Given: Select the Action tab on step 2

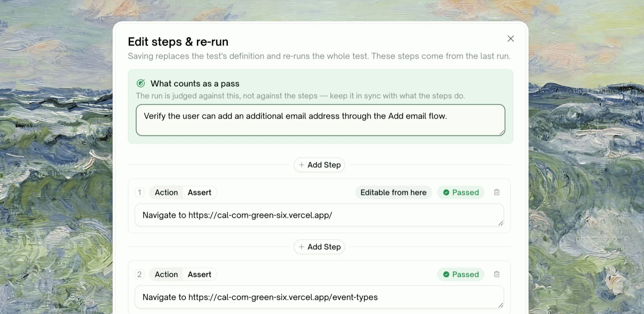Looking at the screenshot, I should (166, 274).
